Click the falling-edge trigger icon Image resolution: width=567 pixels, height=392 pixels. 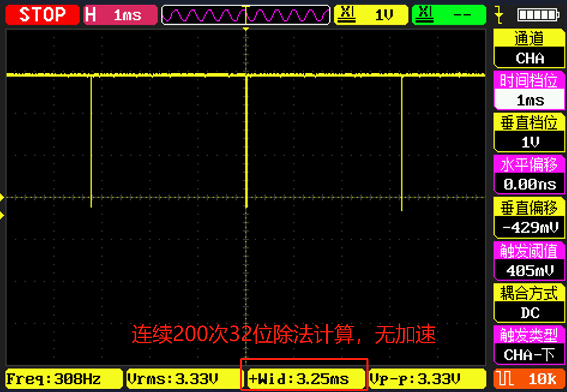pos(499,15)
